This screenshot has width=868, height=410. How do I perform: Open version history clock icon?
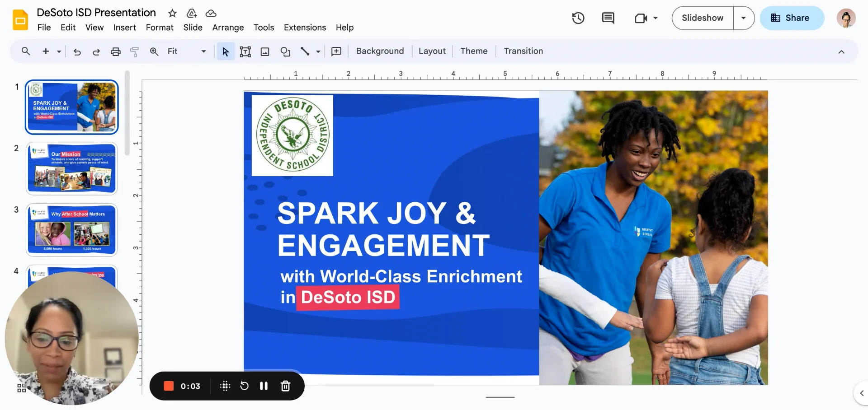click(578, 18)
